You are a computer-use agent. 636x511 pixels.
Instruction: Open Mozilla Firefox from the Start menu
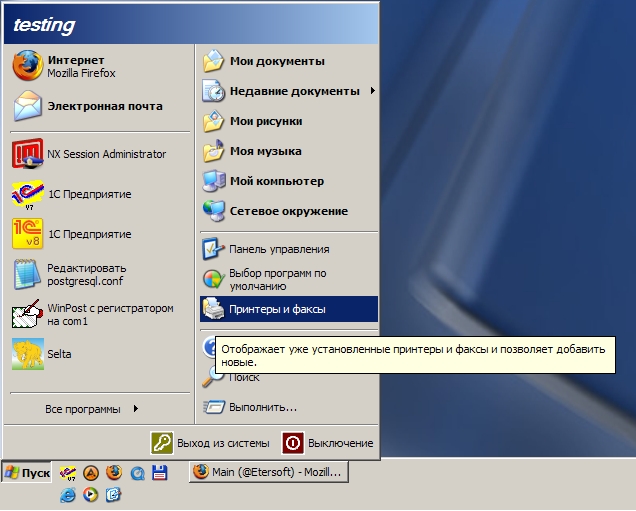80,67
